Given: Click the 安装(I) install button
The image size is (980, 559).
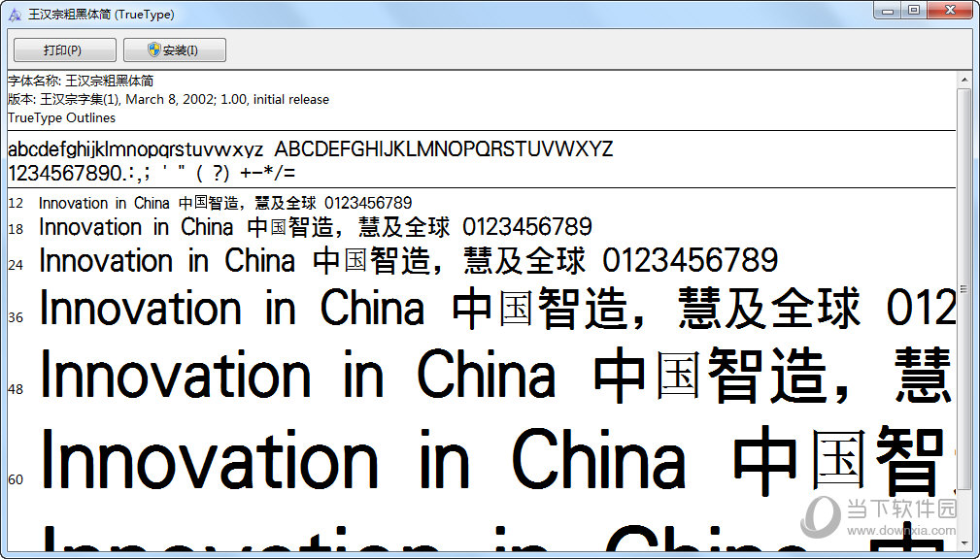Looking at the screenshot, I should (x=175, y=49).
